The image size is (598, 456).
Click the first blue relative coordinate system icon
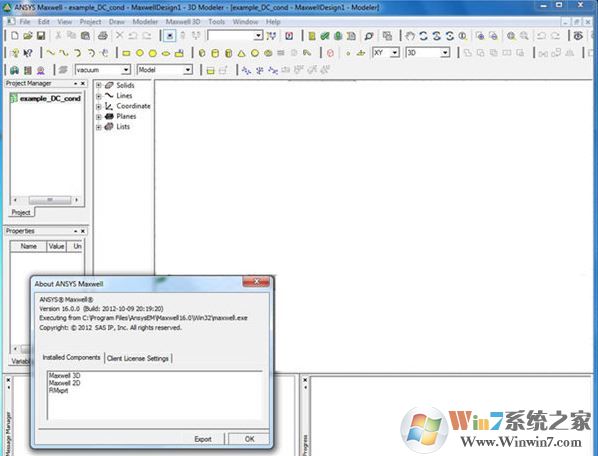coord(246,70)
